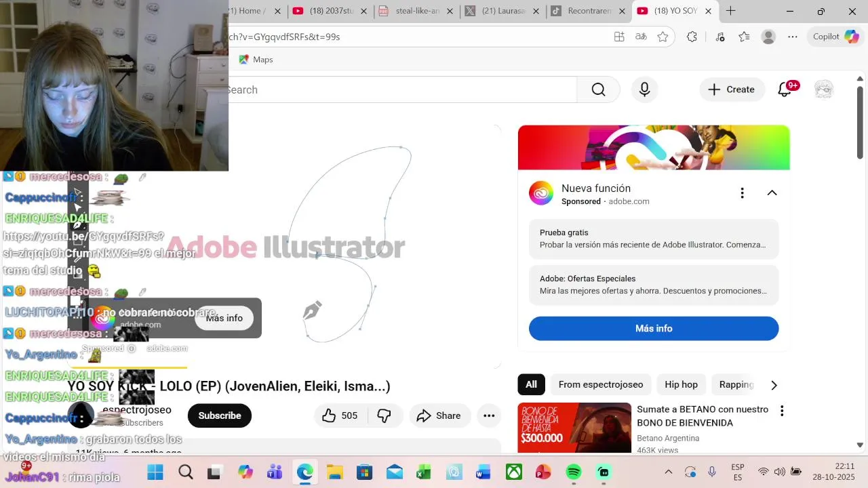
Task: Open YouTube Create button
Action: 732,89
